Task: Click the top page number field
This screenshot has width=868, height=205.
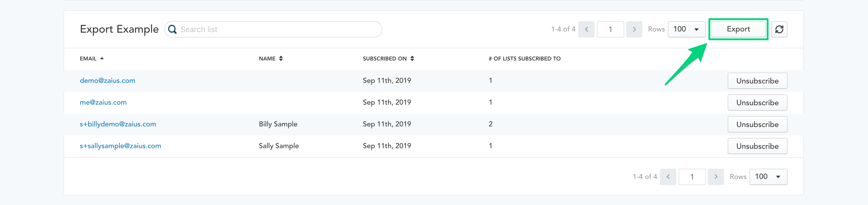Action: pyautogui.click(x=610, y=29)
